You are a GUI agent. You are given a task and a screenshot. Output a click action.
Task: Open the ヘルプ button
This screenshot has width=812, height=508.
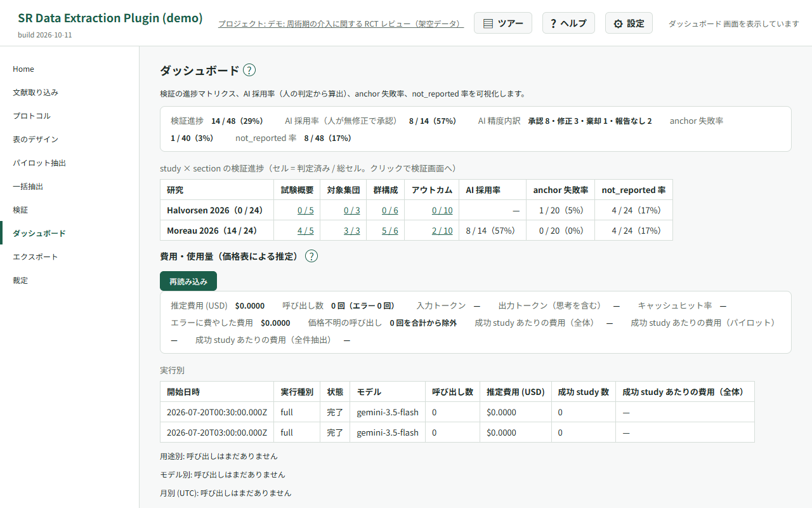(x=568, y=23)
